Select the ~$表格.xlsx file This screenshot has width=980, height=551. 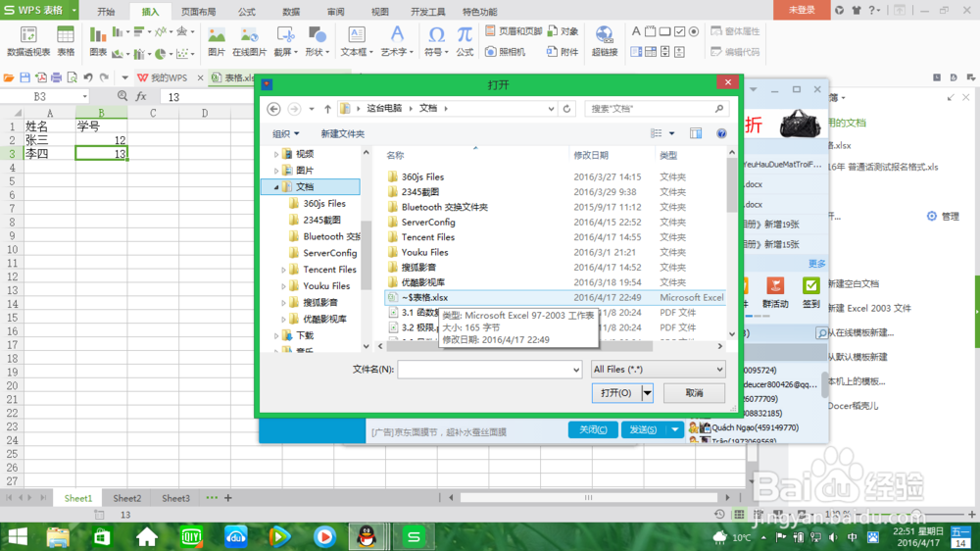tap(556, 298)
